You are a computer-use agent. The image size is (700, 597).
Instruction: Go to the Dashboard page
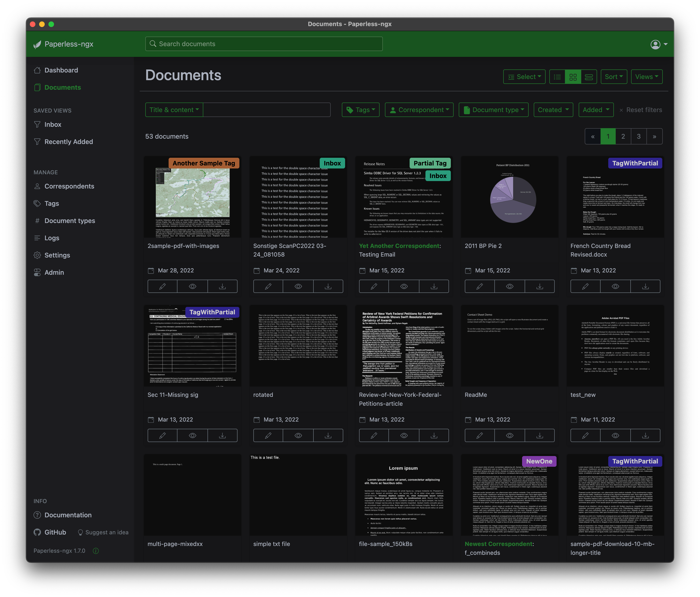click(61, 70)
